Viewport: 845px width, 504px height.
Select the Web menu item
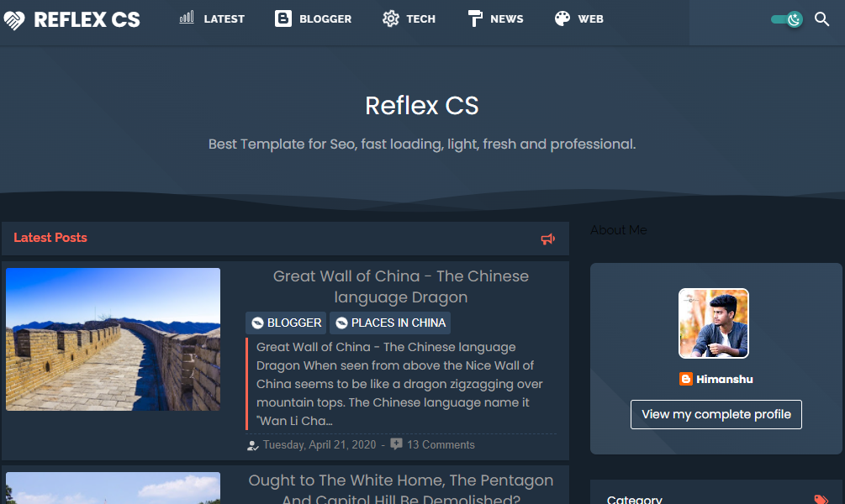coord(578,18)
